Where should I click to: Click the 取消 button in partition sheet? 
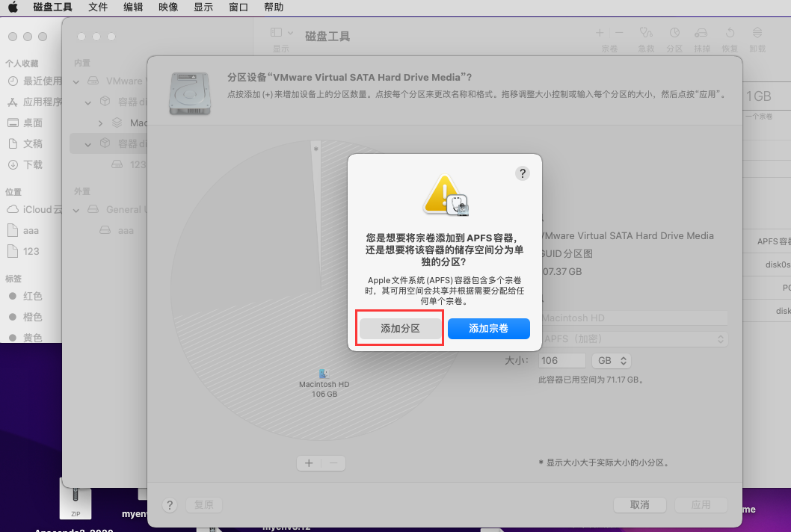pos(640,505)
